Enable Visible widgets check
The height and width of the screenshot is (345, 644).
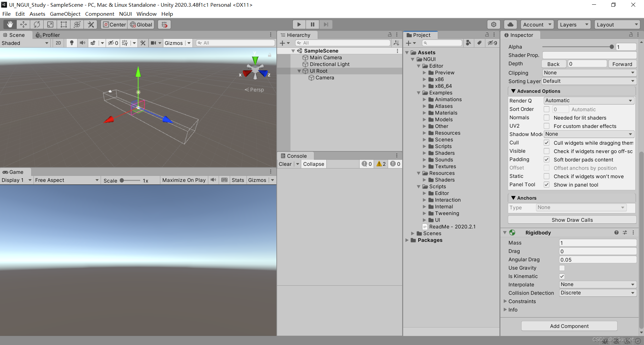coord(547,151)
